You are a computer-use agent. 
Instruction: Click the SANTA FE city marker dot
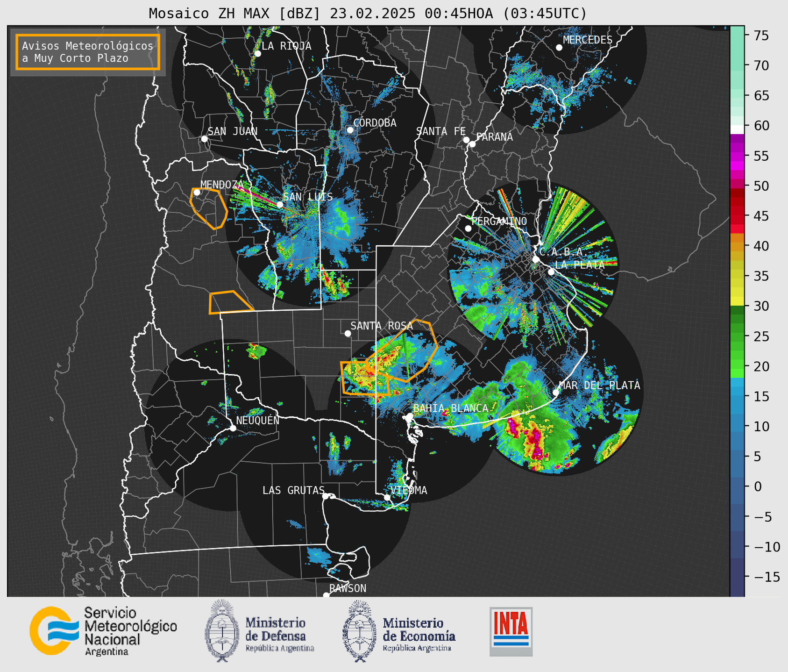(x=466, y=140)
